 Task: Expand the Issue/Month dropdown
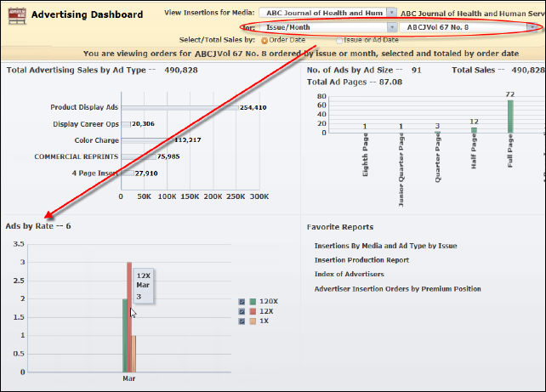pyautogui.click(x=391, y=27)
